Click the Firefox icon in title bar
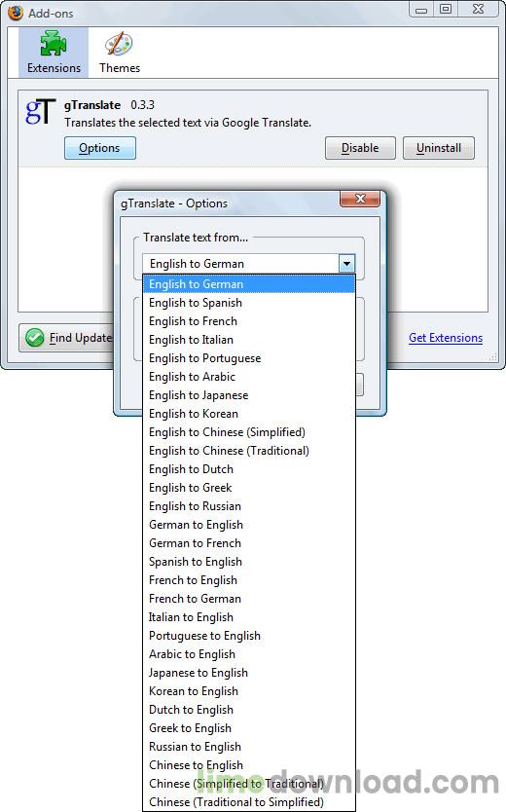The image size is (506, 812). [x=16, y=13]
